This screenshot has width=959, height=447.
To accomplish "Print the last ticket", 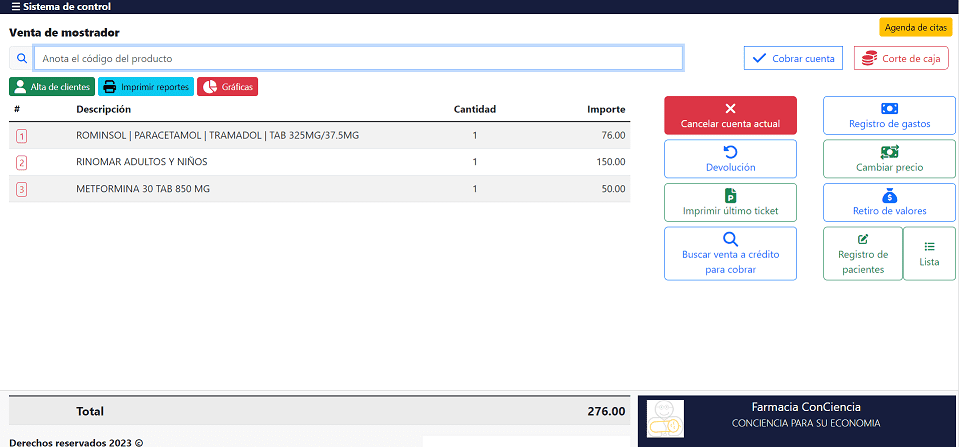I will pyautogui.click(x=730, y=202).
